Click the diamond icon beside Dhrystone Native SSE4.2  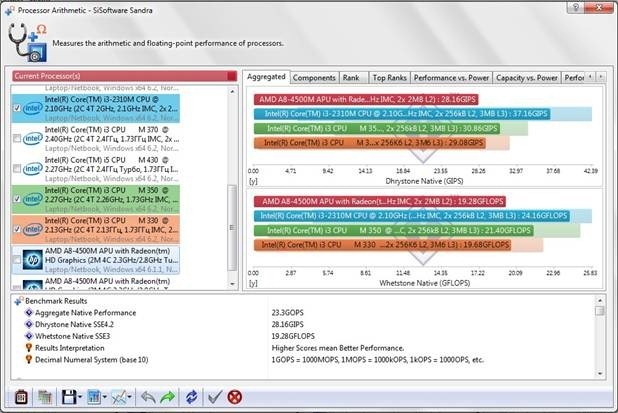click(x=29, y=324)
